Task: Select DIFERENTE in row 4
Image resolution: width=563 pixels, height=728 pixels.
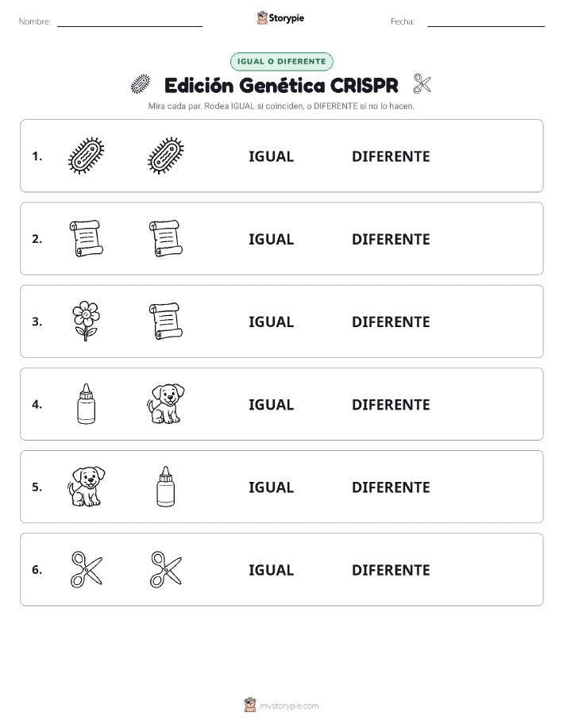Action: tap(391, 404)
